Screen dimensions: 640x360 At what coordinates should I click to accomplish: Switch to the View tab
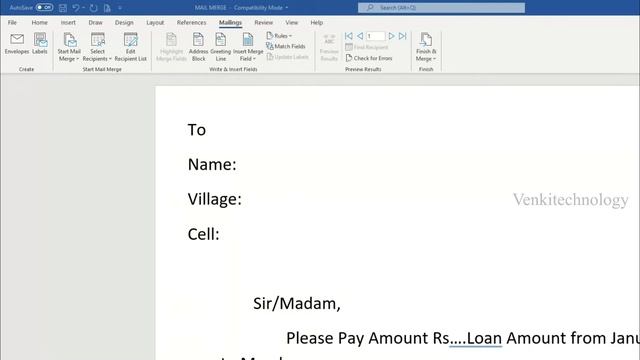[x=291, y=22]
